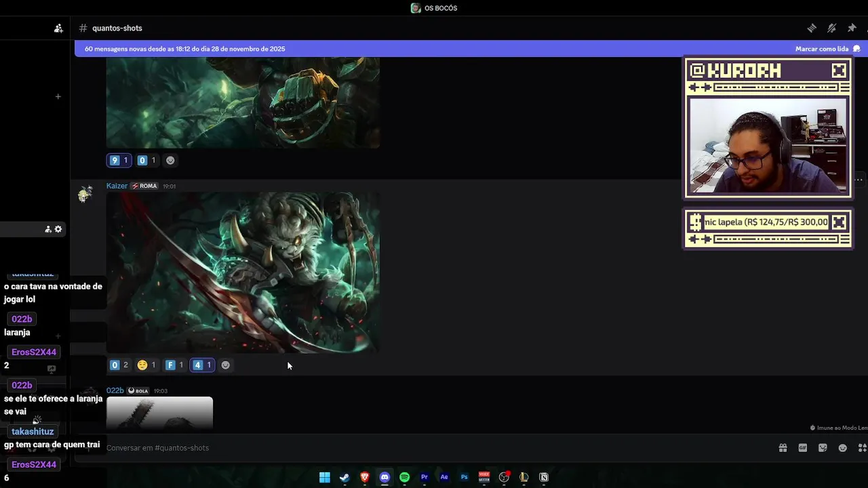868x488 pixels.
Task: Open the apps launcher icon in message bar
Action: [863, 448]
